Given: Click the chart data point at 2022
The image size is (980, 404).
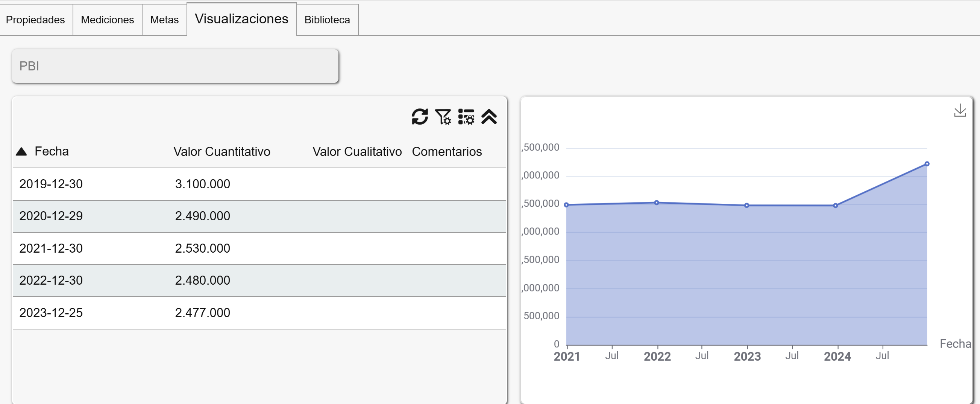Looking at the screenshot, I should click(x=657, y=203).
